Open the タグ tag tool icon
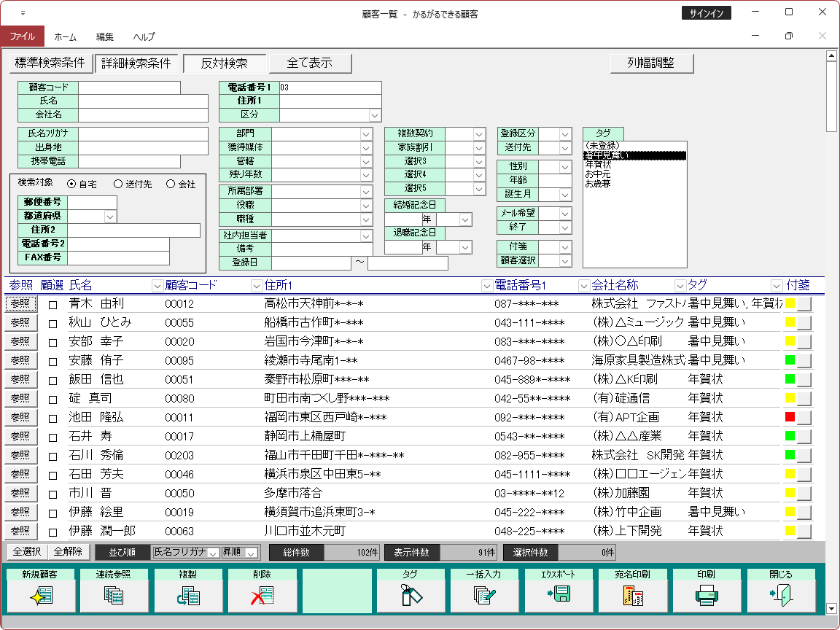 point(411,596)
